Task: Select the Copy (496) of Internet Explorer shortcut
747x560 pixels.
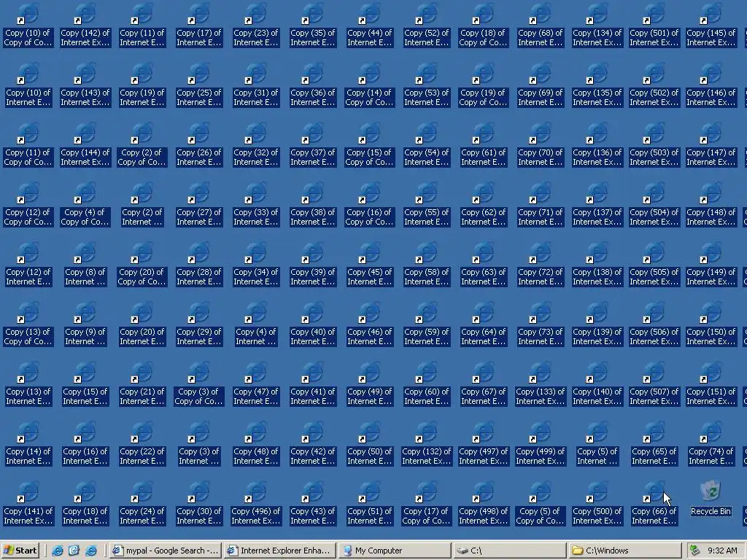Action: (256, 503)
